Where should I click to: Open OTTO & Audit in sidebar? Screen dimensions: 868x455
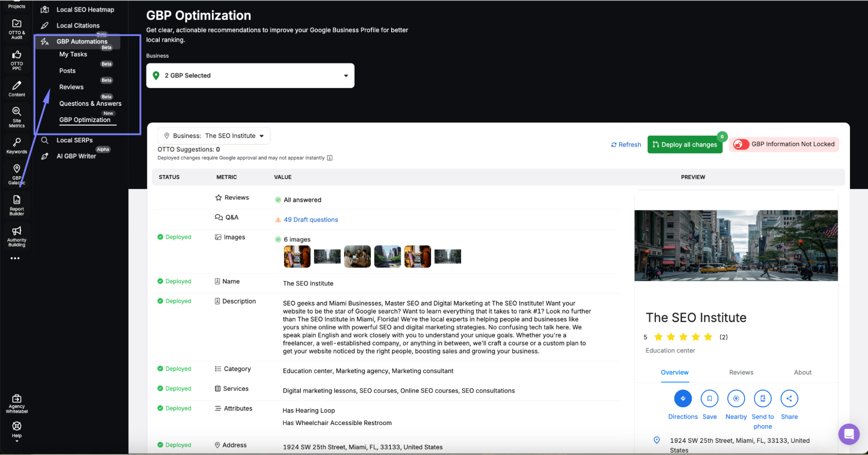[x=17, y=28]
